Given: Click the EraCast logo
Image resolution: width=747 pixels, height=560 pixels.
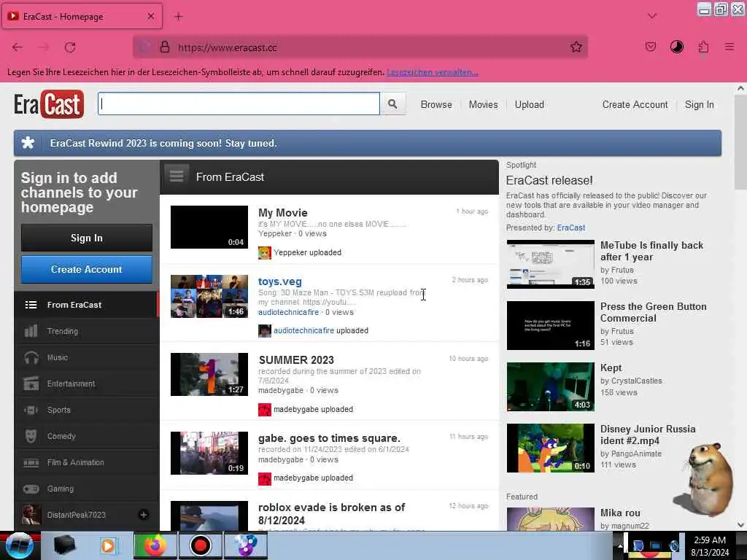Looking at the screenshot, I should [x=49, y=104].
